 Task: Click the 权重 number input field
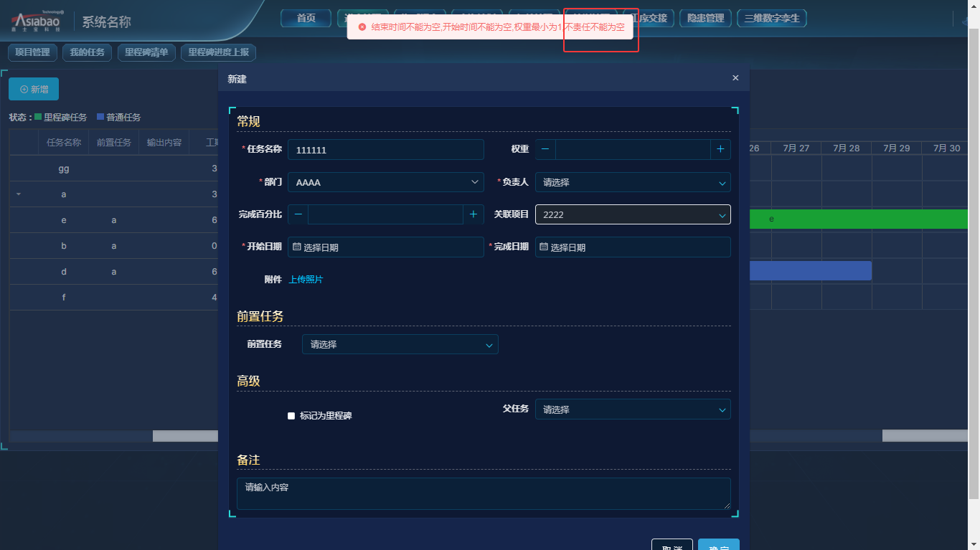633,149
